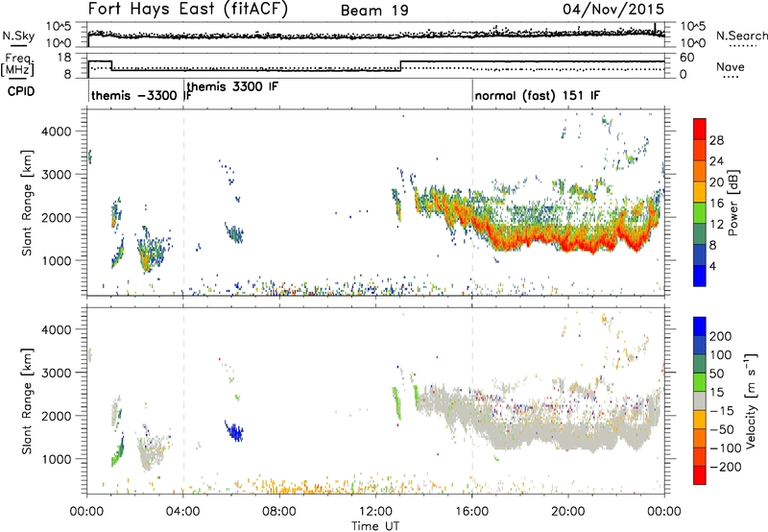Select the 'CPID' row label
This screenshot has height=532, width=768.
coord(21,91)
